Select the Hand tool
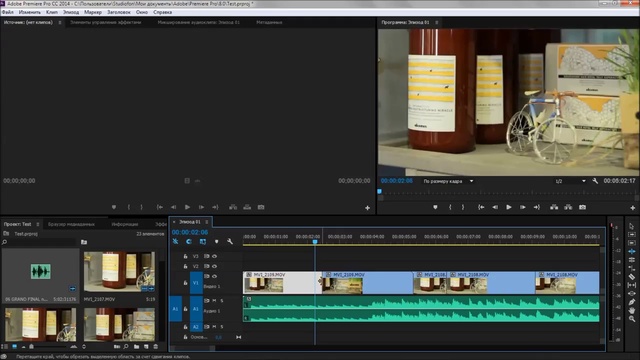Screen dimensions: 640x360 [631, 311]
